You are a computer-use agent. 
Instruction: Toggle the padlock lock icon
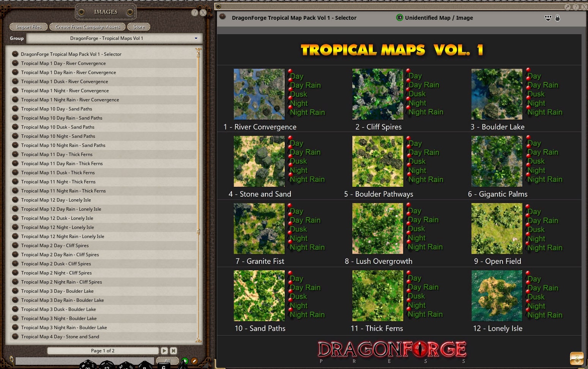558,18
